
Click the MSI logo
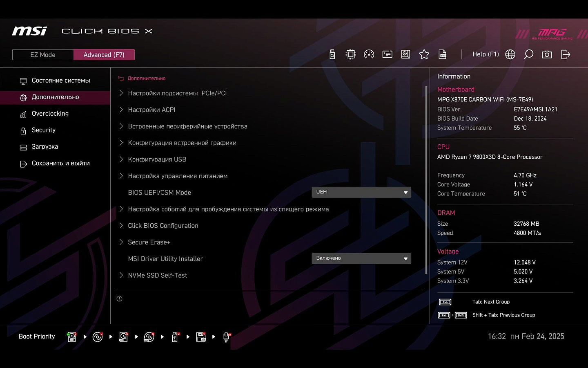tap(29, 31)
